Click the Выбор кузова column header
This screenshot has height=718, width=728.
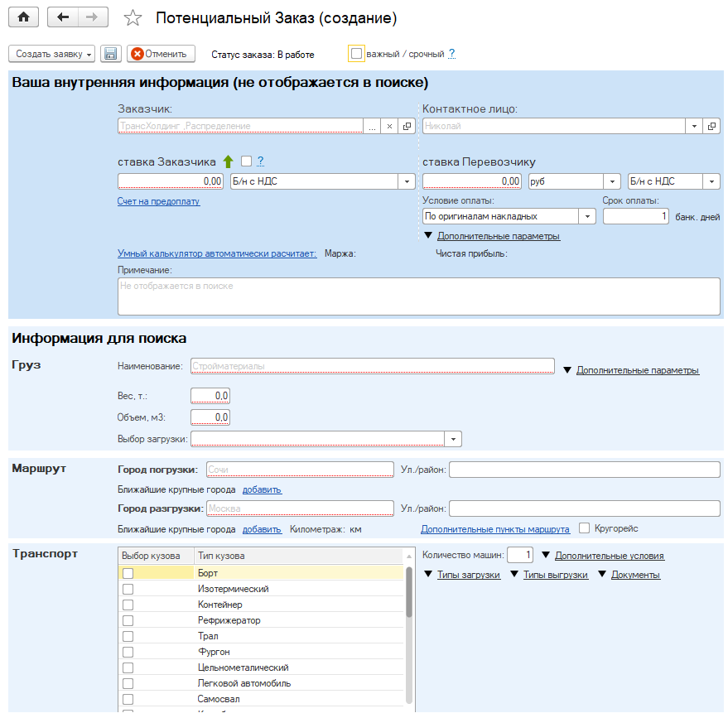(x=156, y=556)
